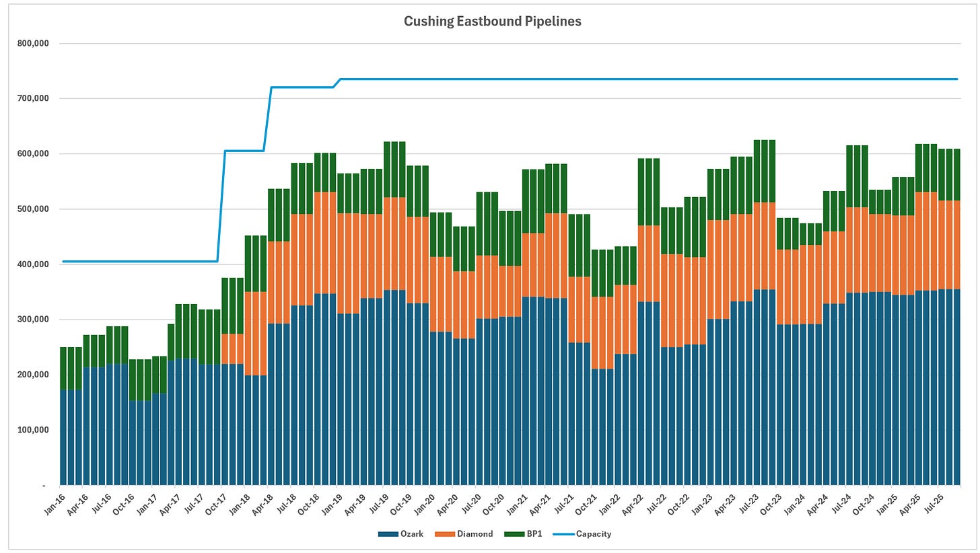980x553 pixels.
Task: Select the Capacity legend line marker
Action: pyautogui.click(x=564, y=534)
